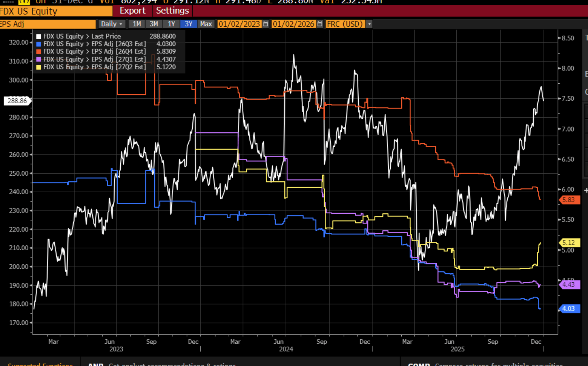Switch to the Max range tab

coord(206,24)
